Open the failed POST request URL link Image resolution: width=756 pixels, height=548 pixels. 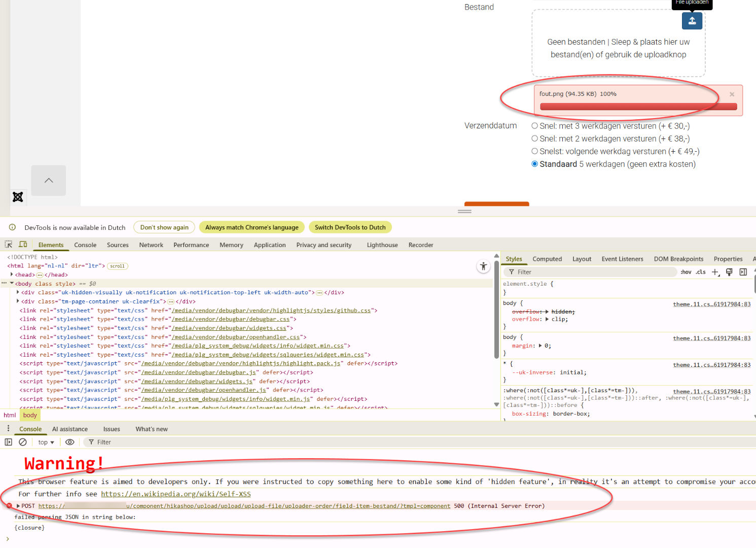click(244, 506)
